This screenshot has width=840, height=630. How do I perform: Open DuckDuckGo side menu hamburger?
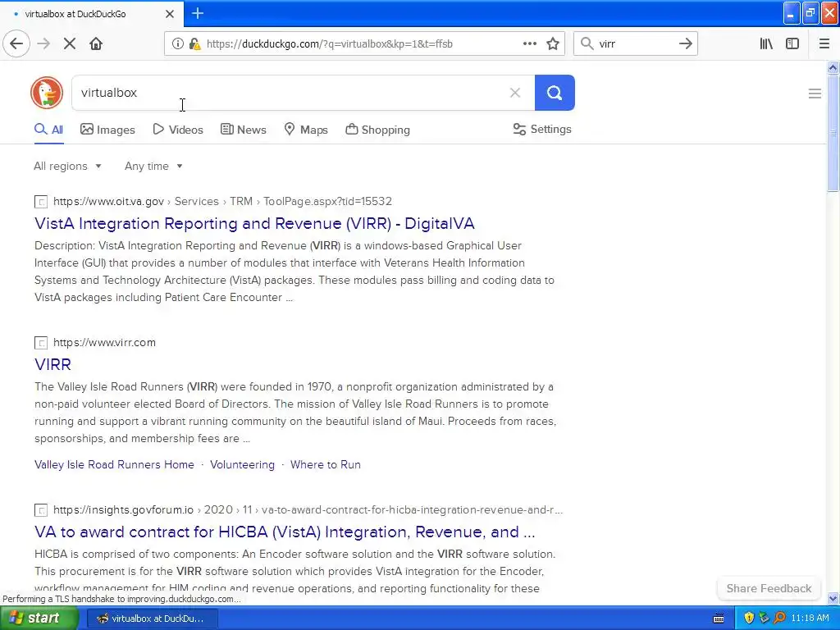[815, 94]
